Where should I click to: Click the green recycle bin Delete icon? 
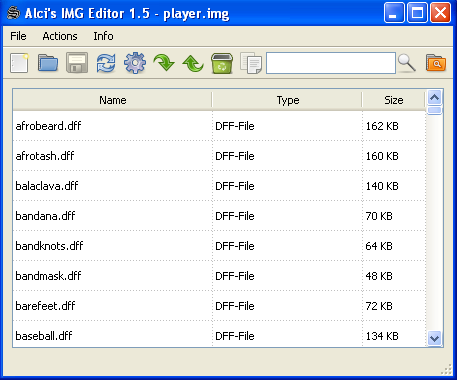pyautogui.click(x=222, y=63)
